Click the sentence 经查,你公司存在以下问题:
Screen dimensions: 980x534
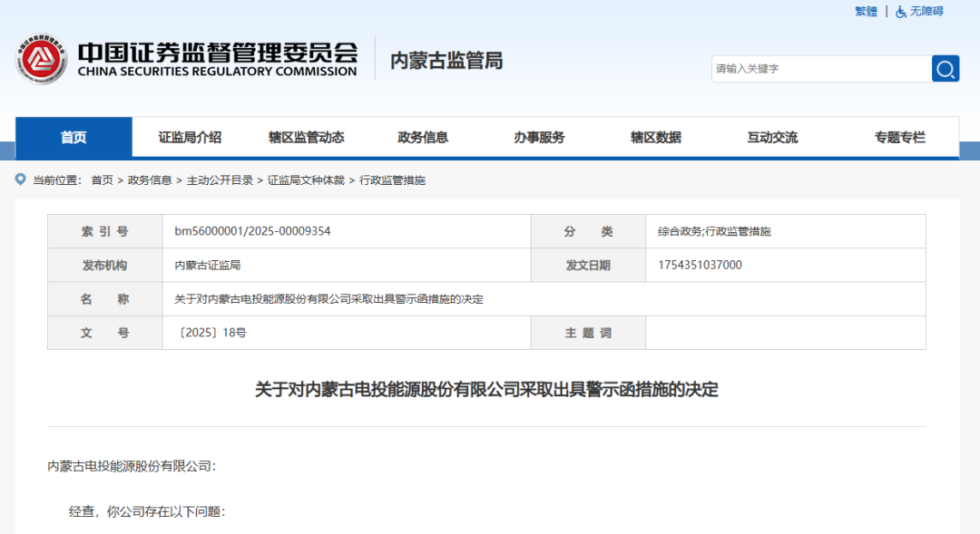click(147, 511)
